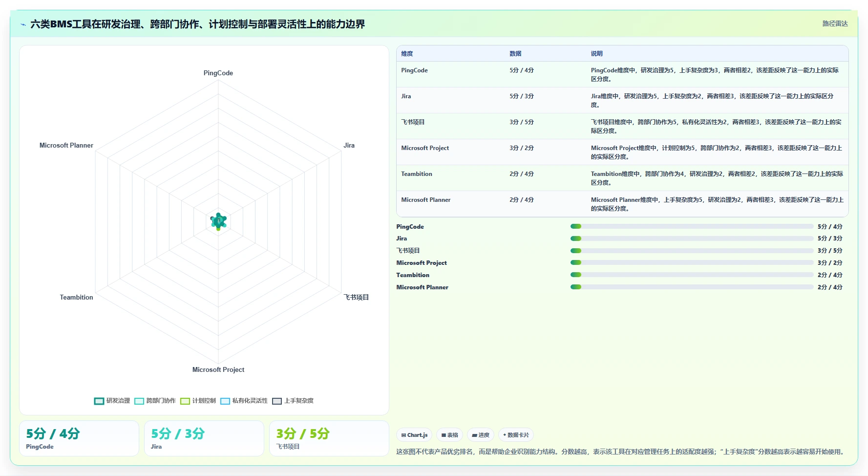Click the PingCode progress bar

click(692, 226)
